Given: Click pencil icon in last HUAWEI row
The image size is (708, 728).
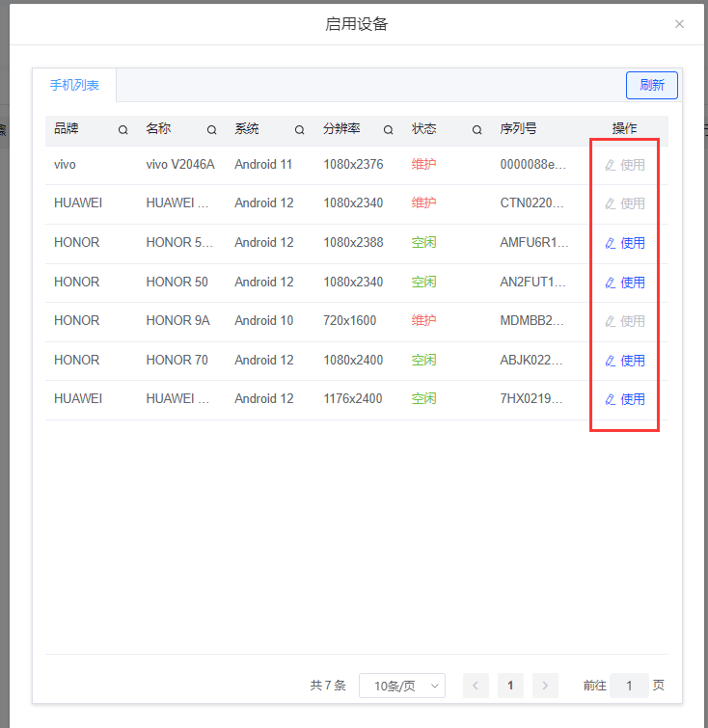Looking at the screenshot, I should pyautogui.click(x=610, y=399).
